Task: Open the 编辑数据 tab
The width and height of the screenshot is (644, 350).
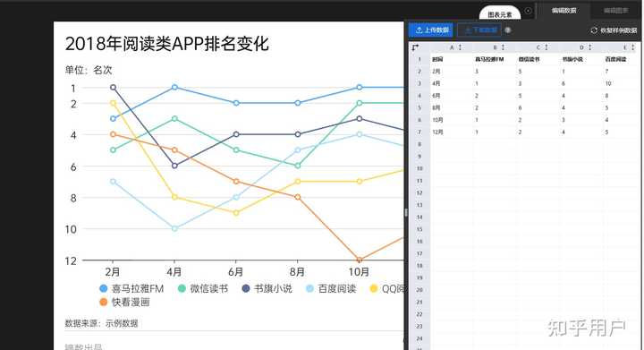Action: [x=563, y=10]
